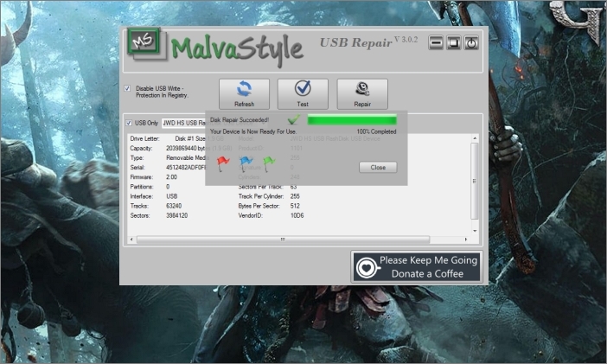
Task: Click the 100% Completed label
Action: [376, 131]
